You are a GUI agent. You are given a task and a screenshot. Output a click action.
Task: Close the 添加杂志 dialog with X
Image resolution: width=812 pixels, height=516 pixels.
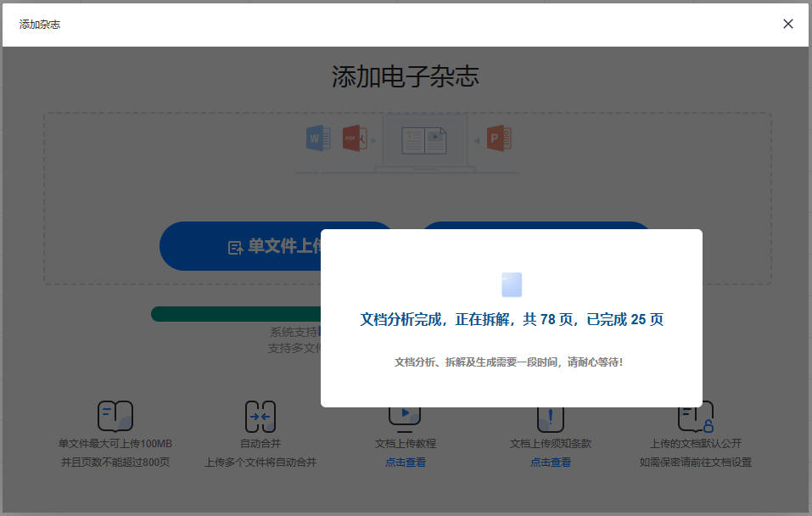788,24
